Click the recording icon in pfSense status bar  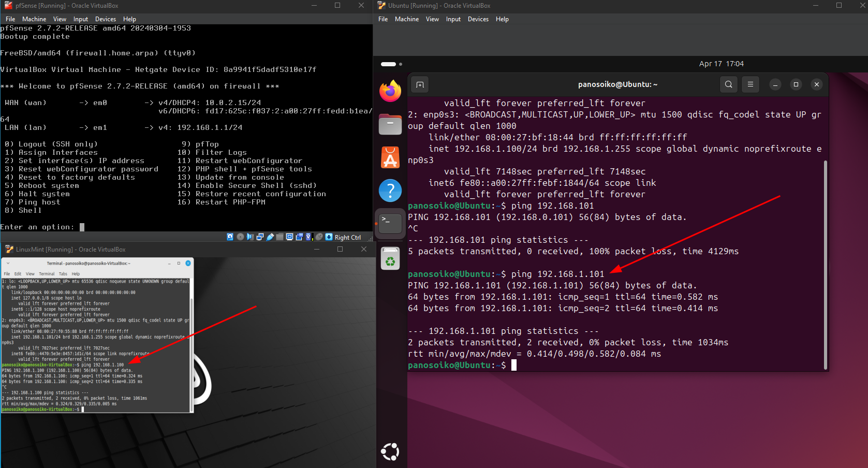pos(299,237)
